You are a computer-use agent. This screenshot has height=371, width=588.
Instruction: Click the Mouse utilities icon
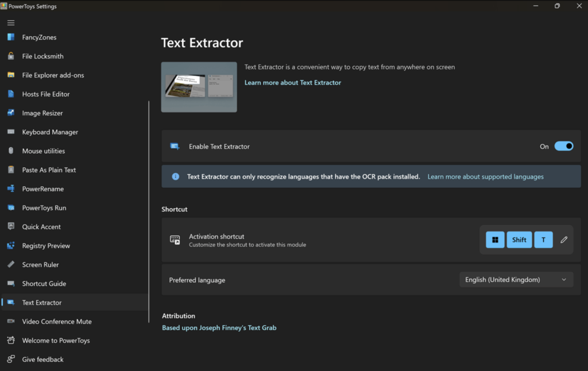[x=11, y=151]
